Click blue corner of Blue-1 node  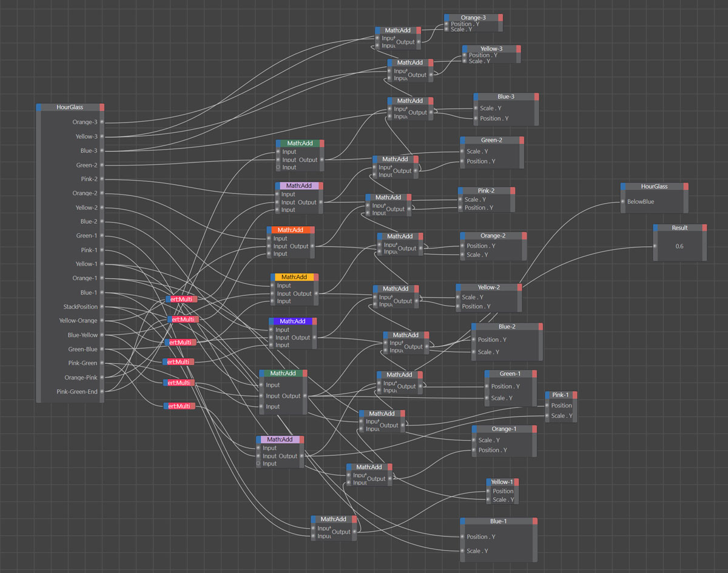click(x=462, y=521)
